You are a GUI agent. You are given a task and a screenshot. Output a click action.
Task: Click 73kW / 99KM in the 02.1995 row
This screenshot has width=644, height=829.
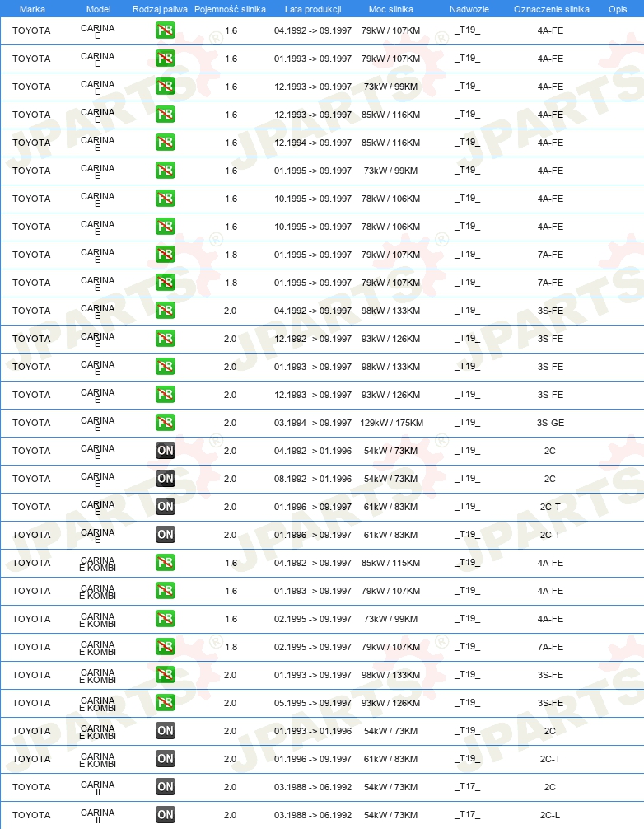pyautogui.click(x=391, y=619)
